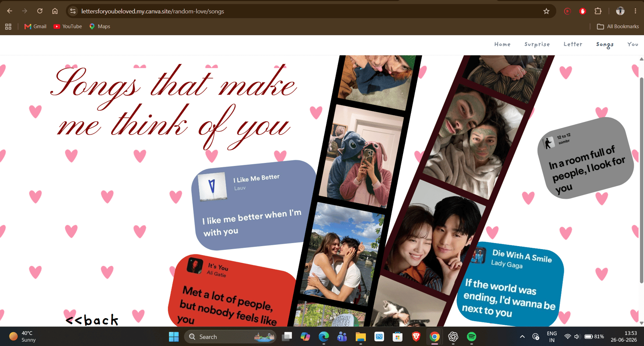Open Microsoft Store from the taskbar
This screenshot has height=346, width=644.
398,337
